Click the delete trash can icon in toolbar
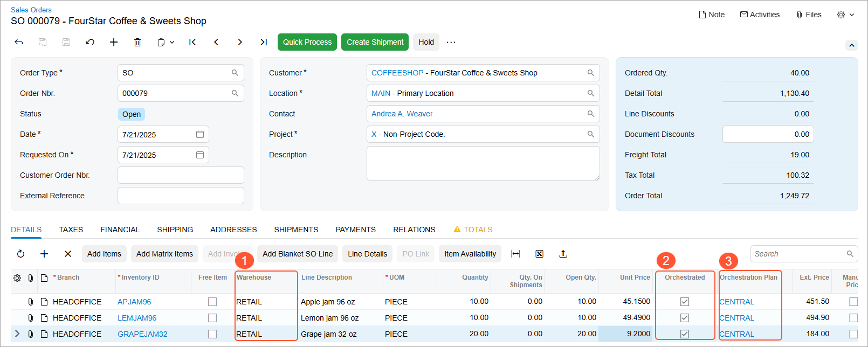This screenshot has height=347, width=868. (x=137, y=42)
